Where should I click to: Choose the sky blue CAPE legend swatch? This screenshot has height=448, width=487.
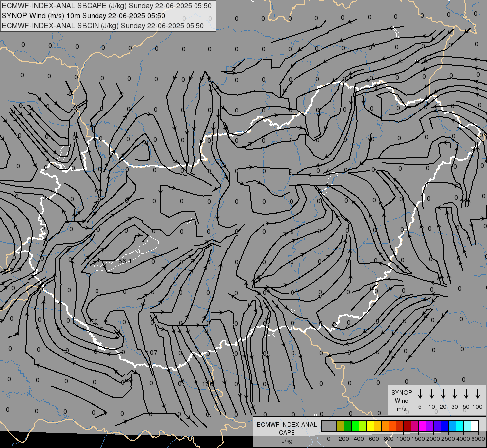(x=453, y=426)
